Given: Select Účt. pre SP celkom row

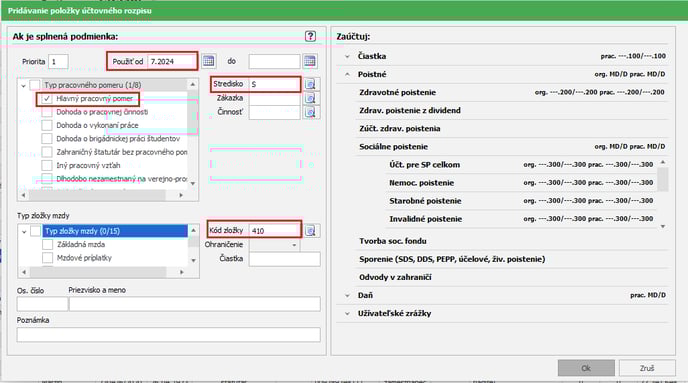Looking at the screenshot, I should click(x=521, y=165).
